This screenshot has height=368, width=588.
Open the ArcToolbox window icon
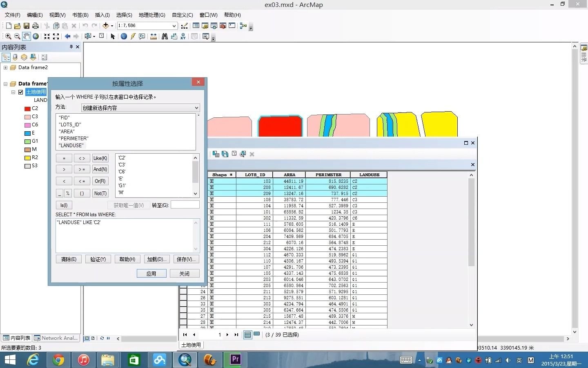223,26
